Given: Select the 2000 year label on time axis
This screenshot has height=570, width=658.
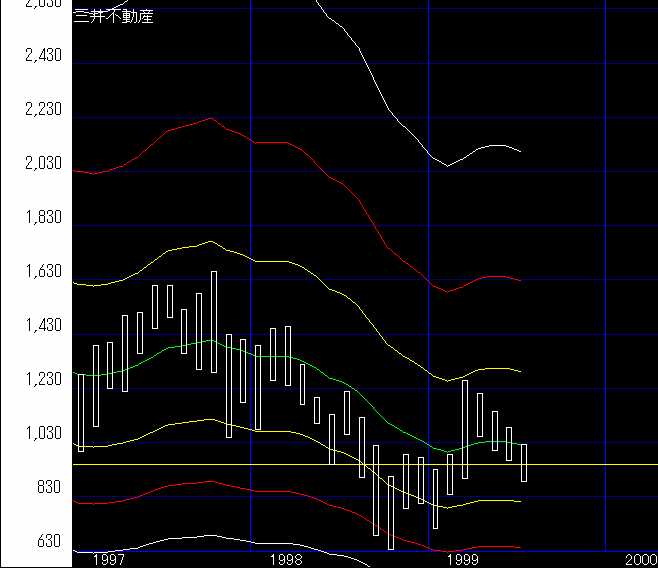Looking at the screenshot, I should coord(638,559).
